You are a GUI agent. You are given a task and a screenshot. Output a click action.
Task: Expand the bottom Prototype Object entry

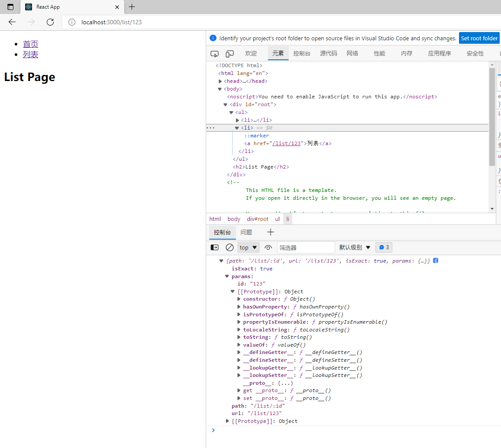click(227, 421)
